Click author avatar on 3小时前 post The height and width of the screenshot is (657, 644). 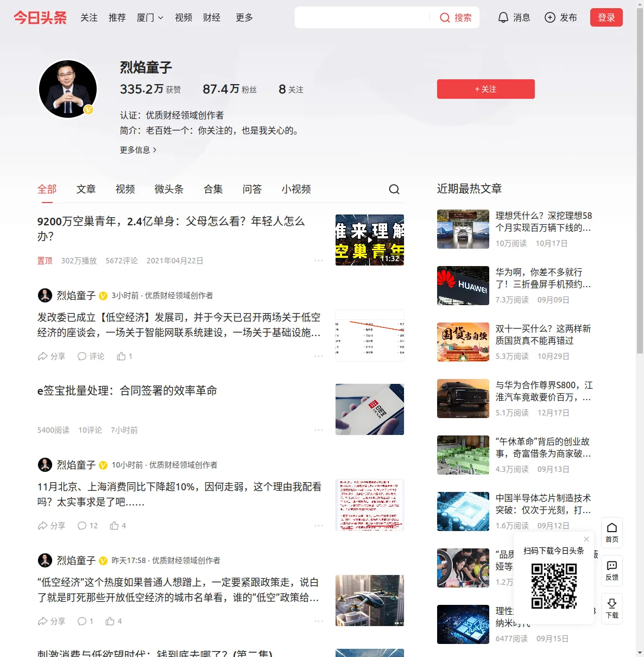[45, 295]
